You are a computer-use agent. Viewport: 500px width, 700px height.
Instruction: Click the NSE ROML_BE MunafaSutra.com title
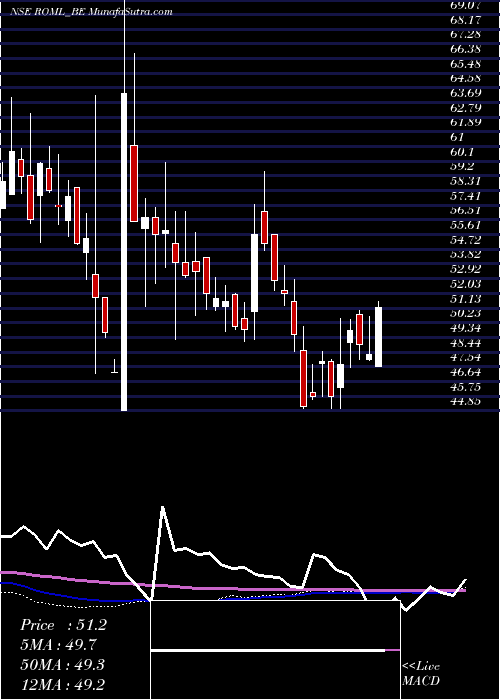92,12
